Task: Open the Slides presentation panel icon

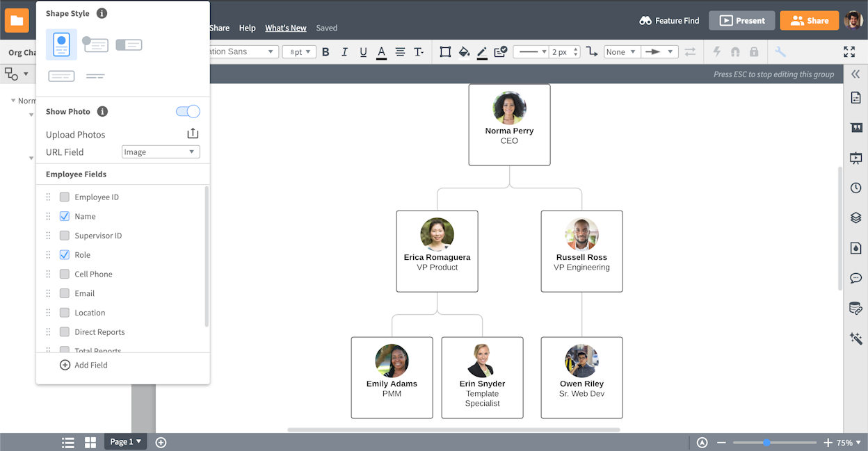Action: 856,158
